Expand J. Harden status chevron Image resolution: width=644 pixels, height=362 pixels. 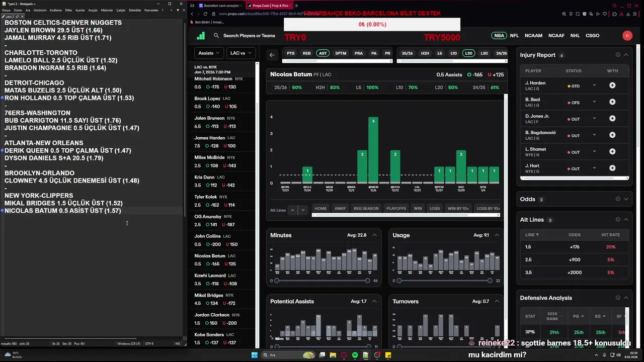[x=594, y=85]
